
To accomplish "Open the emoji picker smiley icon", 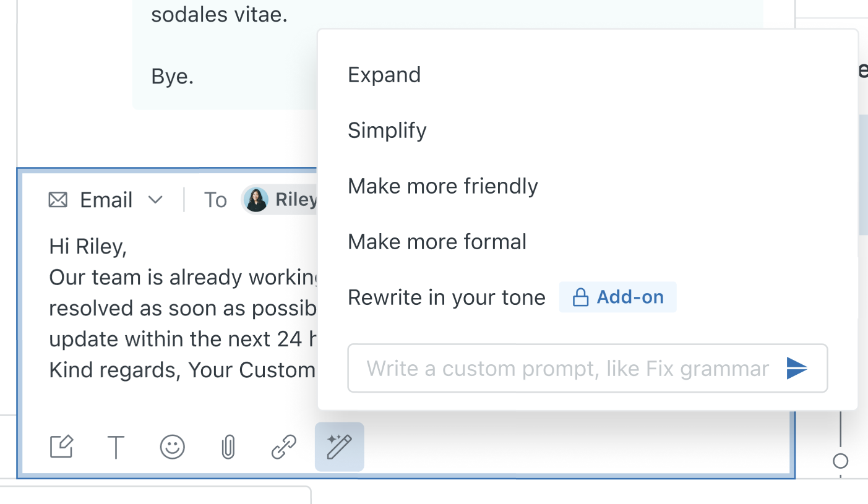I will (172, 446).
